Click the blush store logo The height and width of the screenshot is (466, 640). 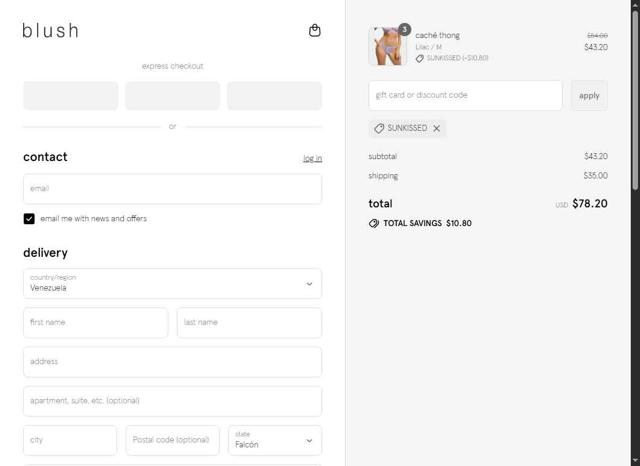click(50, 30)
